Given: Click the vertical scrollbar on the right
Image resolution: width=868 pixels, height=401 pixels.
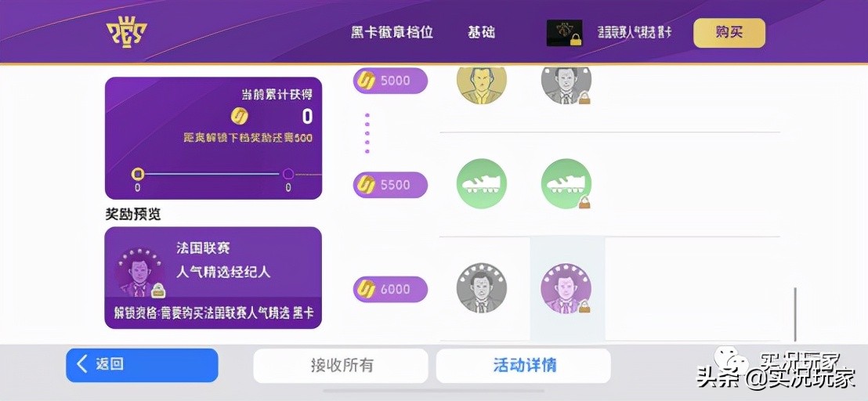Looking at the screenshot, I should click(x=795, y=313).
